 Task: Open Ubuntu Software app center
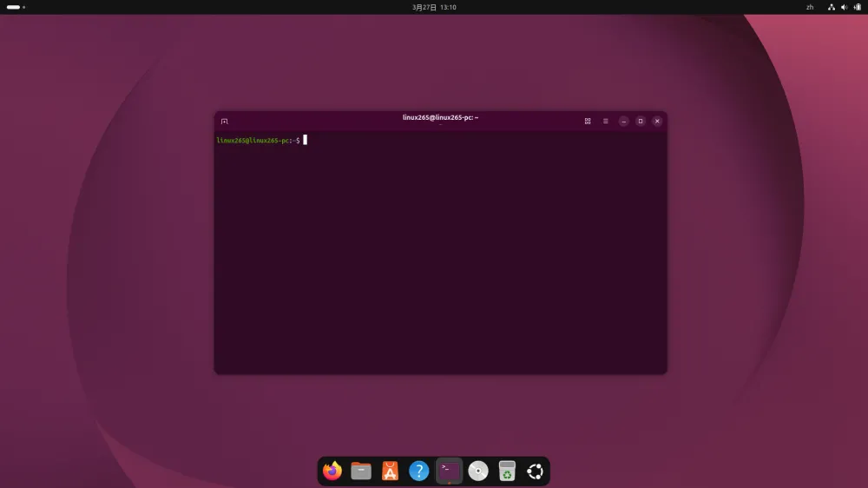tap(391, 471)
